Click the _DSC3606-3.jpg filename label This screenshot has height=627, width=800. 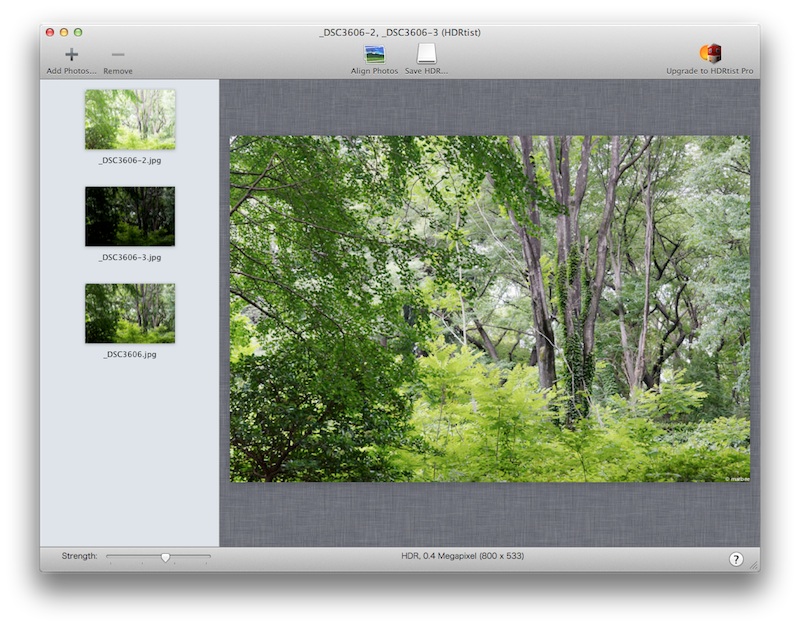coord(130,257)
